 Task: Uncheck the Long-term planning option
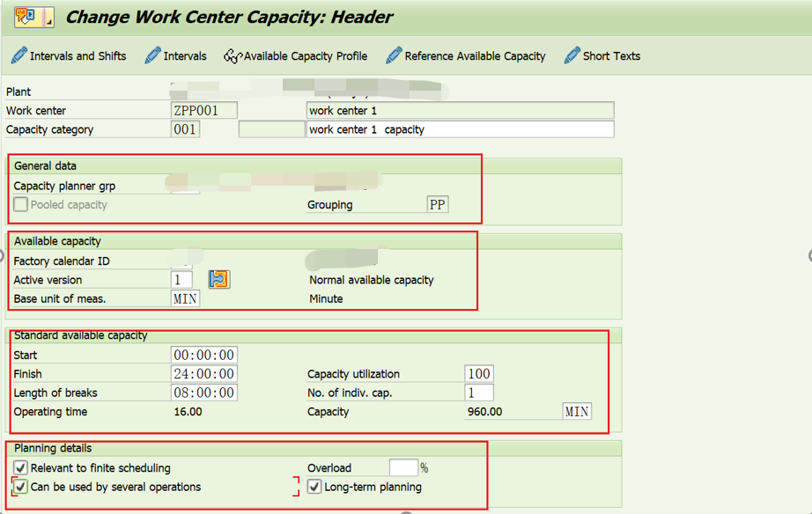coord(314,486)
